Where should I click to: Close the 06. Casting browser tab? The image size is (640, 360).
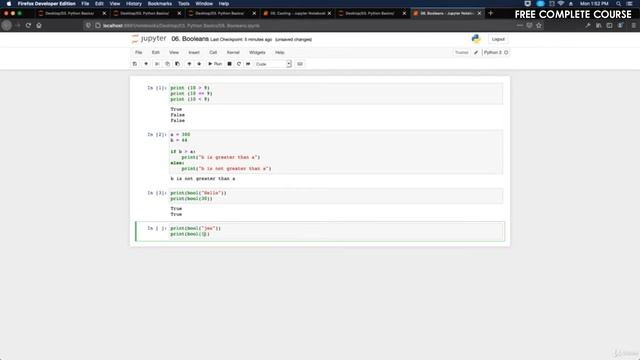point(329,13)
